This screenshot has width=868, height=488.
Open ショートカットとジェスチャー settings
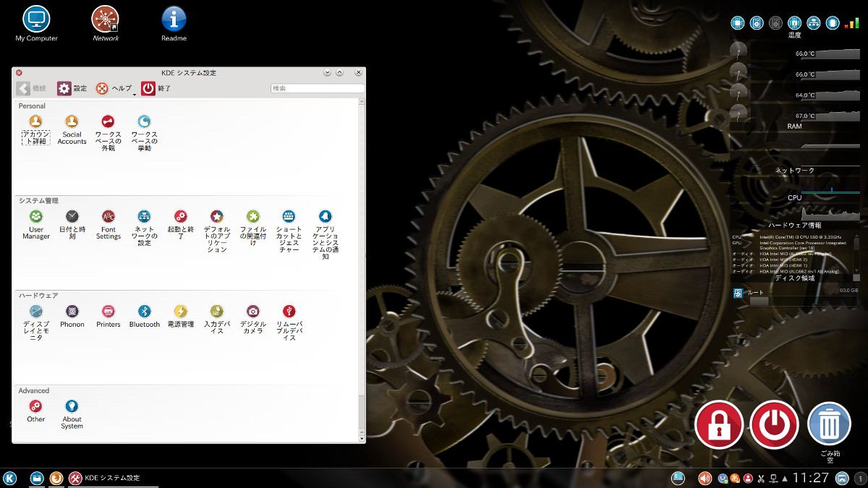tap(289, 231)
